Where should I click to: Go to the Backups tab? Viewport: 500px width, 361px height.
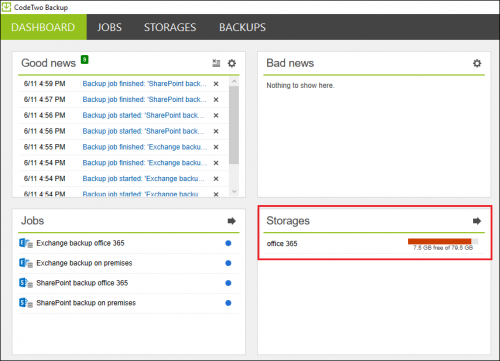pos(242,27)
